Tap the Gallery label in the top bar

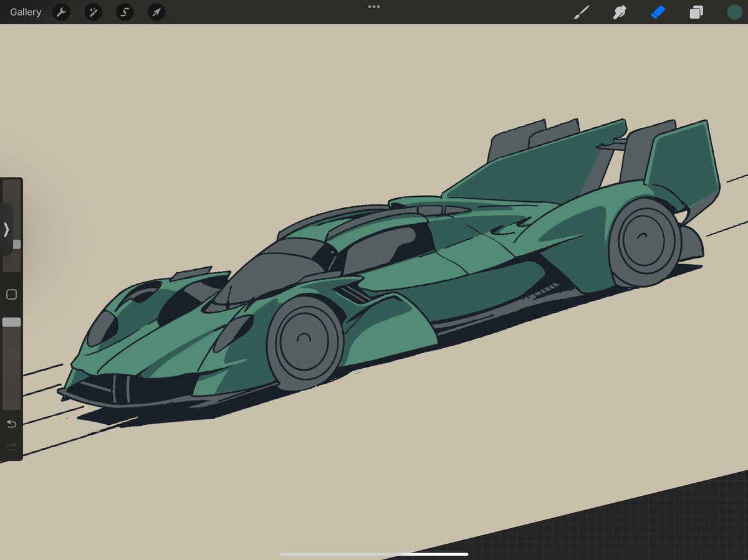click(24, 12)
